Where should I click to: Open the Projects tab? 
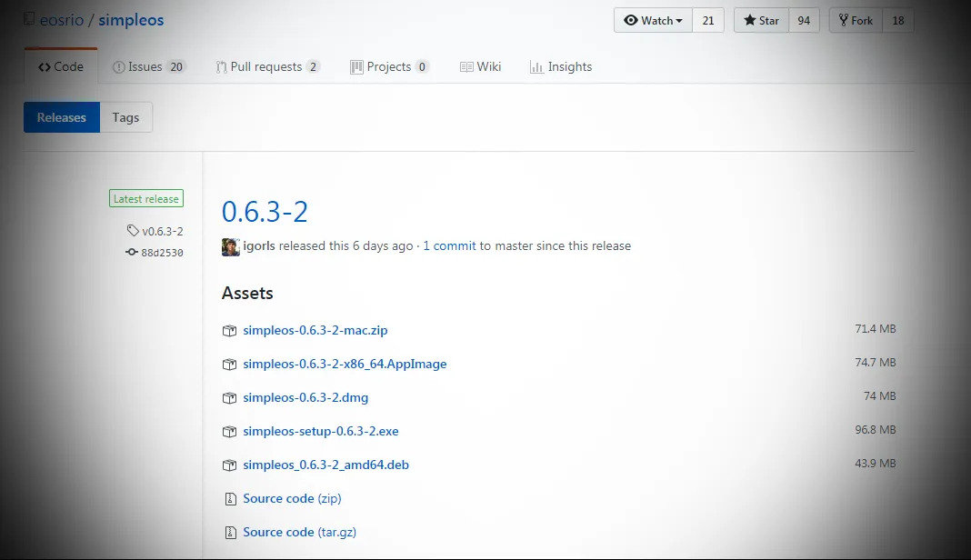pyautogui.click(x=389, y=66)
